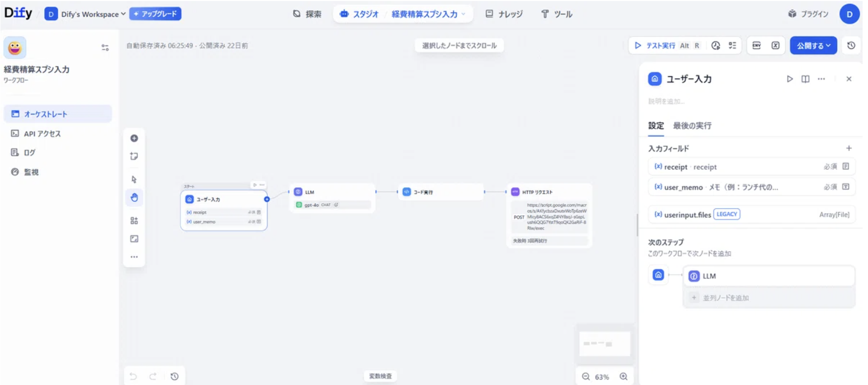Open the checklist icon in top toolbar
868x385 pixels.
click(x=732, y=46)
